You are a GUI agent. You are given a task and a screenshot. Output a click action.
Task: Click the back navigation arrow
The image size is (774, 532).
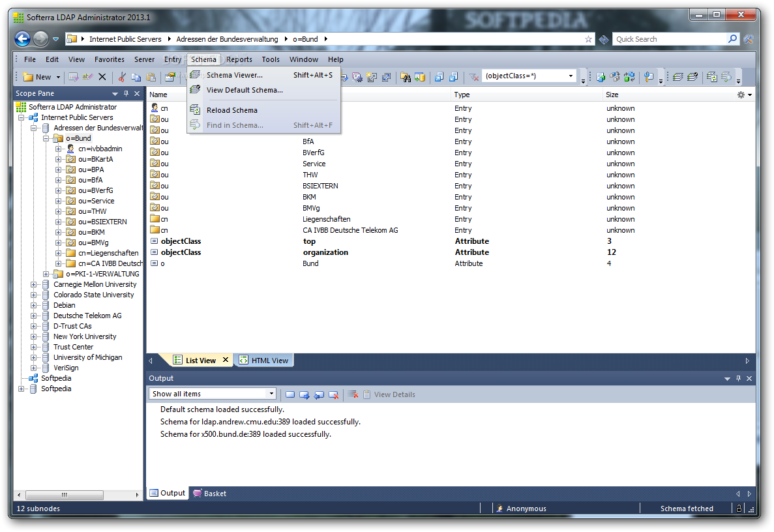23,39
